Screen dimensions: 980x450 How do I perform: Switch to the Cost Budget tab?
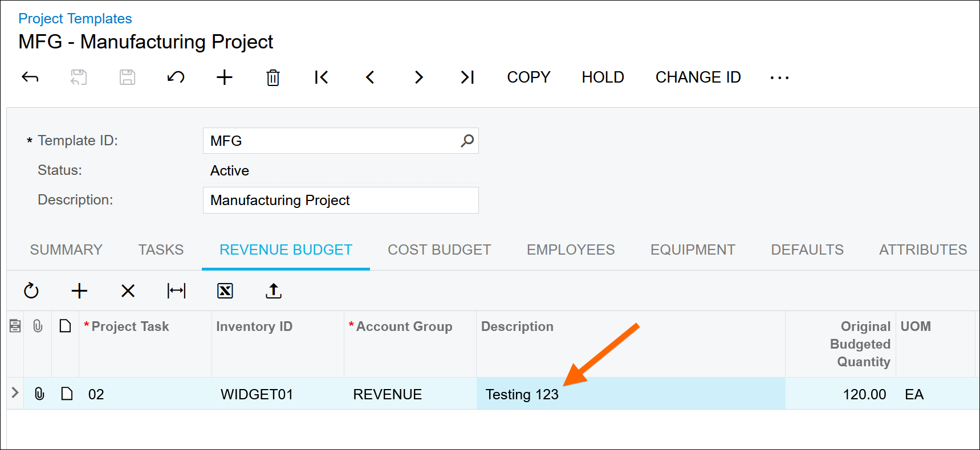439,250
